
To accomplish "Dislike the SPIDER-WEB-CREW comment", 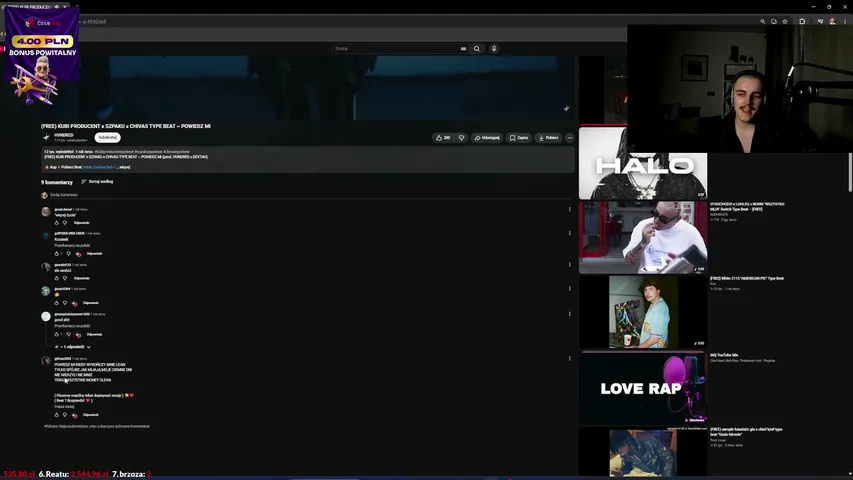I will [x=69, y=254].
